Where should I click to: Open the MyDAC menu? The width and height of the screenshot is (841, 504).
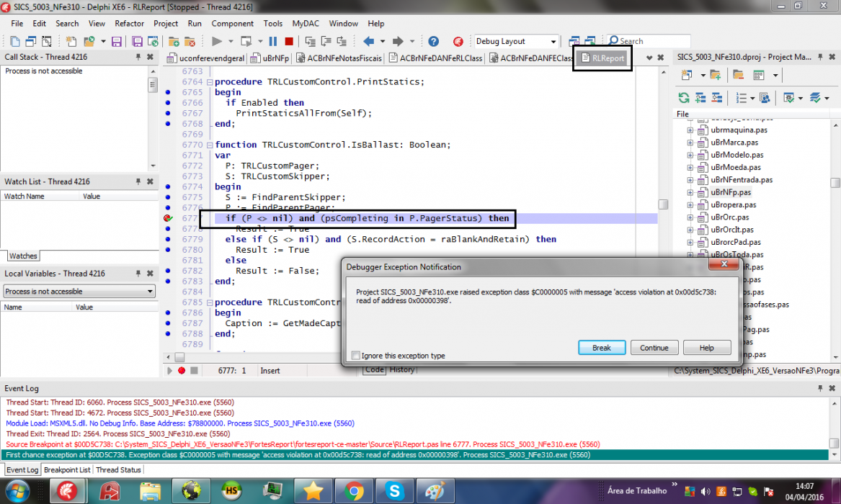305,24
